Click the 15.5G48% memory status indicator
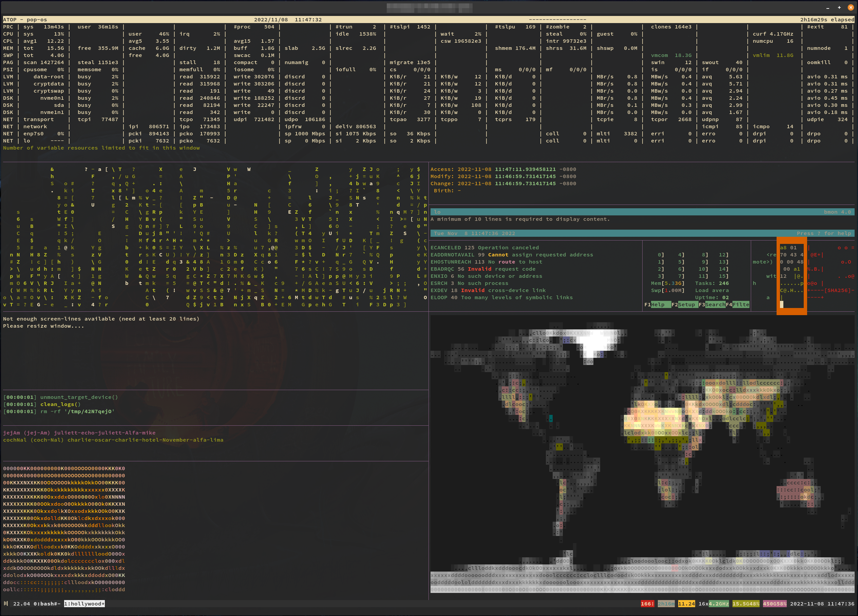 point(746,604)
